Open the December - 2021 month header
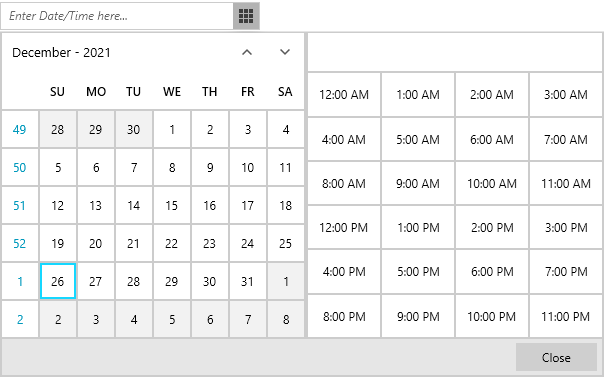 61,52
